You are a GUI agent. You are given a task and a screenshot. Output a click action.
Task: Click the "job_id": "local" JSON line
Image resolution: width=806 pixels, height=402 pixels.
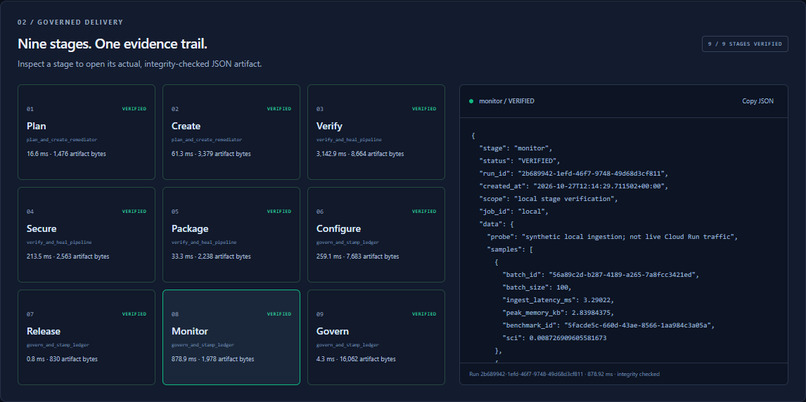pos(515,211)
